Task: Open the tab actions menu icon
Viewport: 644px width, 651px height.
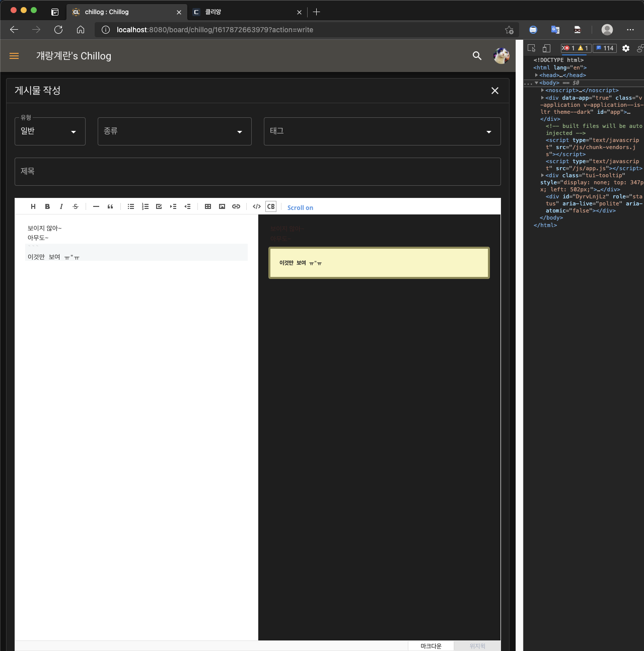Action: pos(55,12)
